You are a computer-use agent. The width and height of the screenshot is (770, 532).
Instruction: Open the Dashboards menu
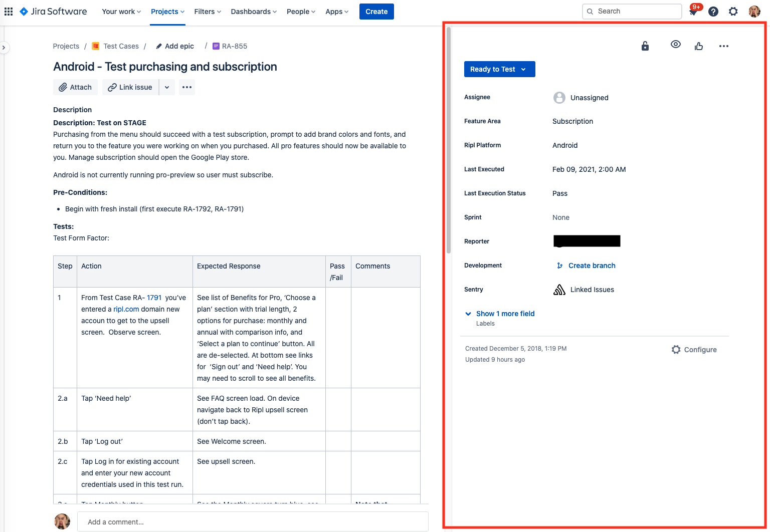coord(254,12)
